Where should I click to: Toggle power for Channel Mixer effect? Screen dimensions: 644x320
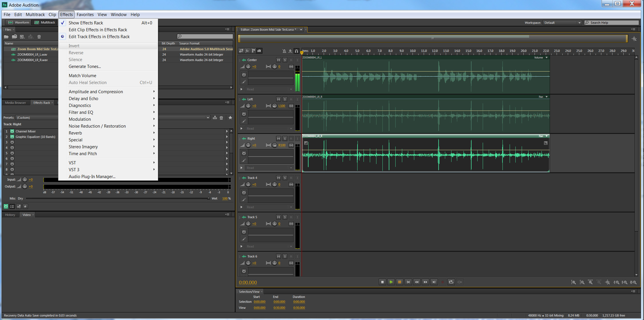click(12, 131)
